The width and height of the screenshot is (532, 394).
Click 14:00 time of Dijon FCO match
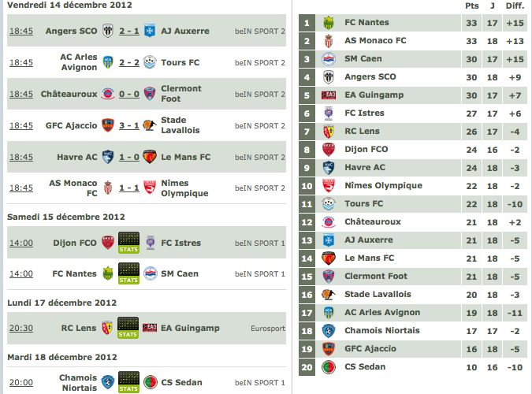click(21, 243)
